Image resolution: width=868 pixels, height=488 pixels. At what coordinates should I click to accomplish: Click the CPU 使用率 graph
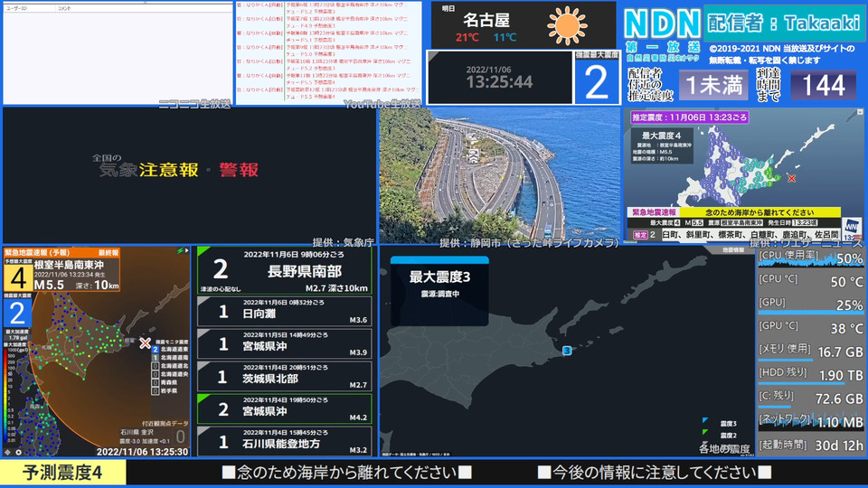810,258
